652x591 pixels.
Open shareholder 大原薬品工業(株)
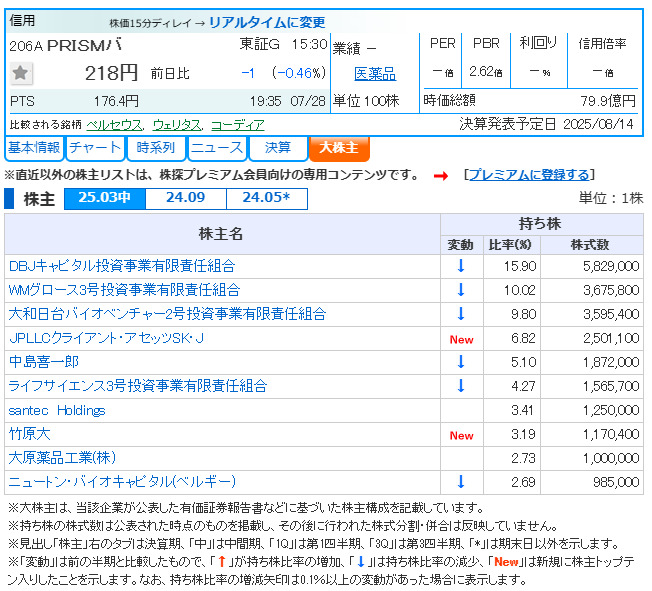(62, 458)
